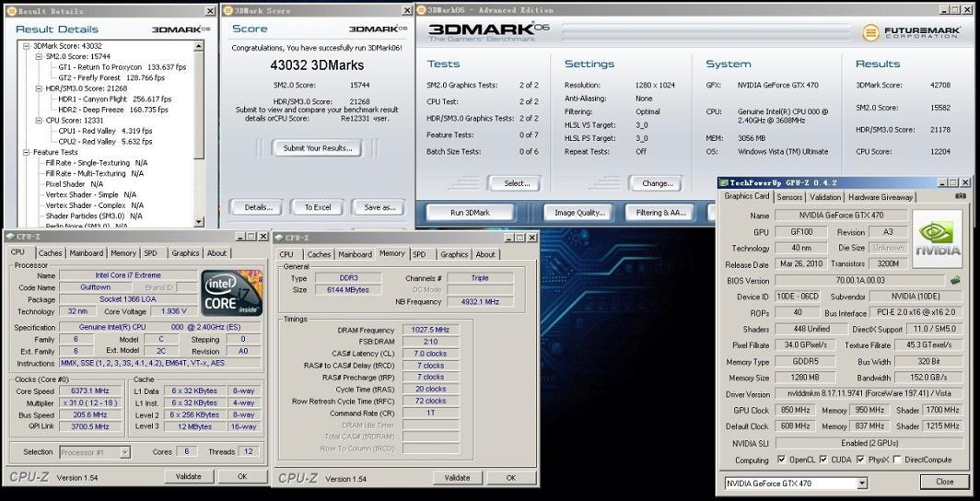Viewport: 980px width, 501px height.
Task: Switch to Caches tab in left CPU-Z
Action: pyautogui.click(x=50, y=253)
